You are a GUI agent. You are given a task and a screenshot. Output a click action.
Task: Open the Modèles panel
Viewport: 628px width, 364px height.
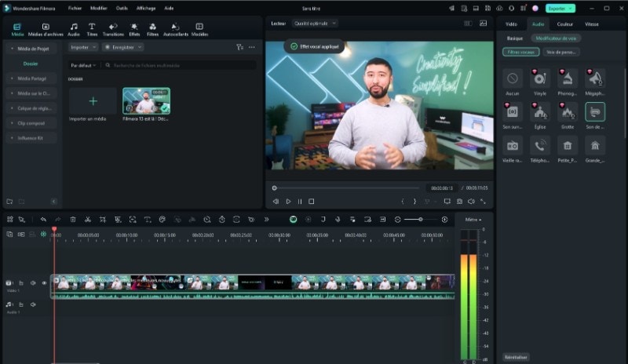tap(199, 30)
